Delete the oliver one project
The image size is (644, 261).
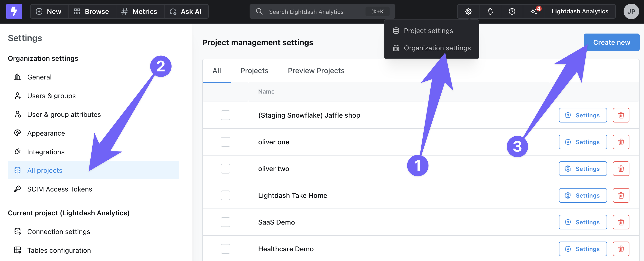point(621,142)
